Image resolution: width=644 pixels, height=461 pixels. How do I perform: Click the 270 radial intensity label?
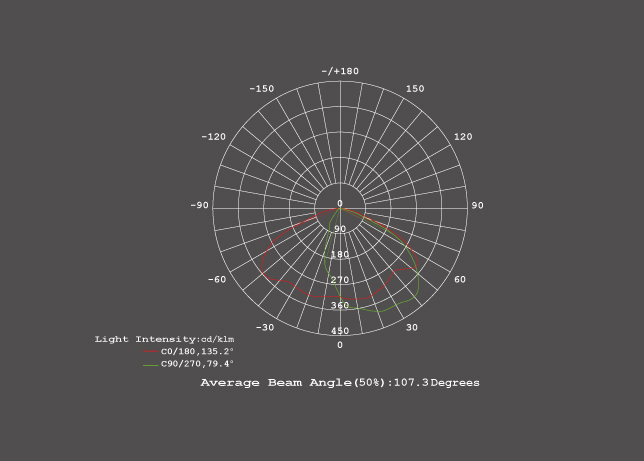(x=340, y=281)
